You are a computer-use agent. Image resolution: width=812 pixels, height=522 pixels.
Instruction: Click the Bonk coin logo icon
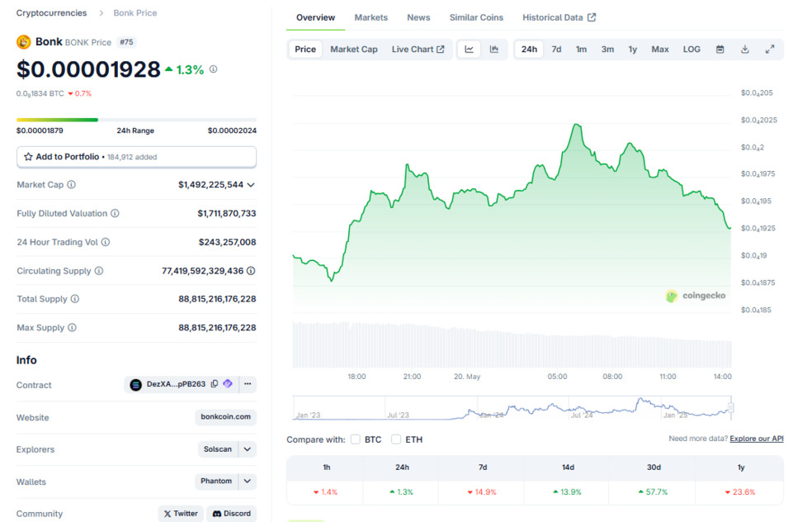click(x=23, y=42)
